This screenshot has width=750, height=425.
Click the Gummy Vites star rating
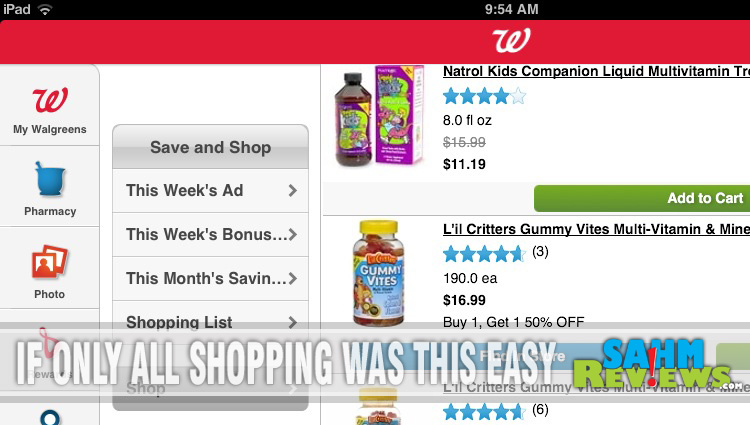tap(485, 254)
